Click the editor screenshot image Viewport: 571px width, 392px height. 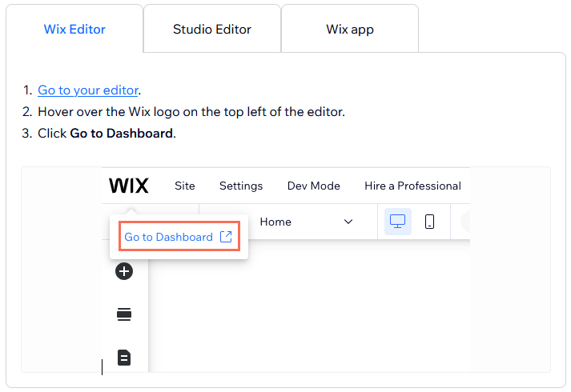click(286, 270)
